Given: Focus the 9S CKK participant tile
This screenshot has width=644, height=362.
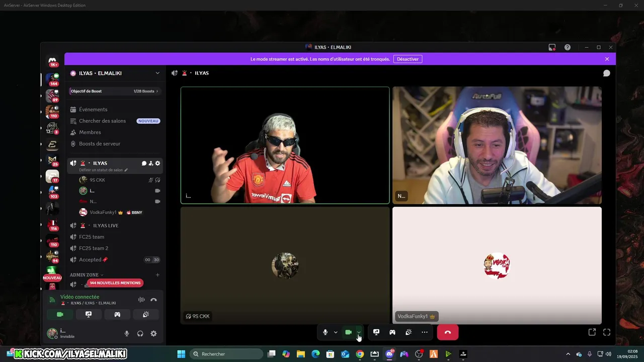Looking at the screenshot, I should click(285, 265).
